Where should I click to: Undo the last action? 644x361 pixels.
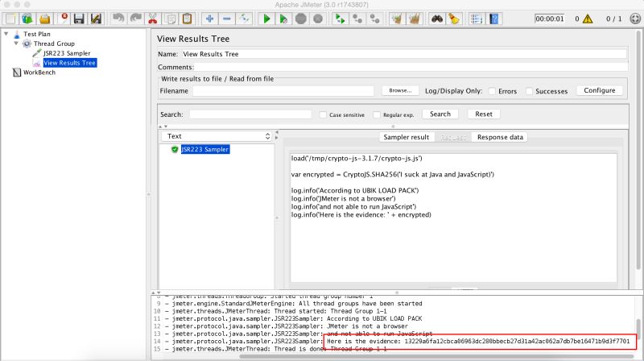pyautogui.click(x=118, y=19)
